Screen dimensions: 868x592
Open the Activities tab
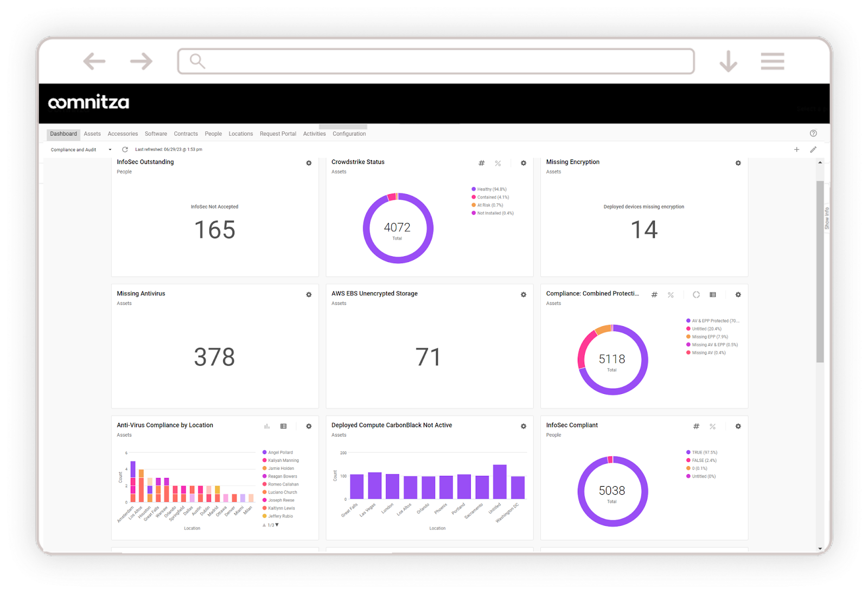(x=314, y=134)
